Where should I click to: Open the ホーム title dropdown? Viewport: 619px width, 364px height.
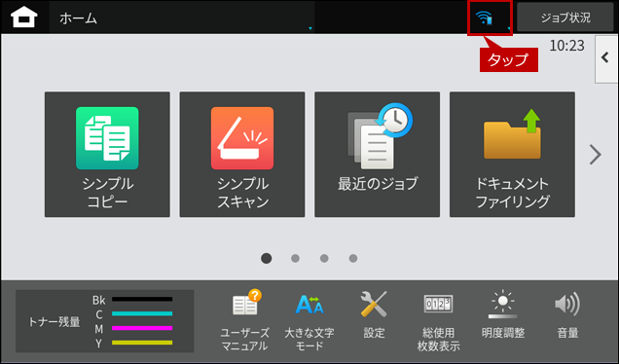(182, 18)
